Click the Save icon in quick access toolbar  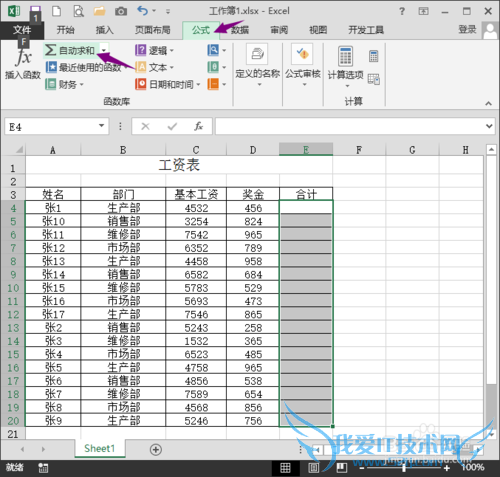point(35,11)
